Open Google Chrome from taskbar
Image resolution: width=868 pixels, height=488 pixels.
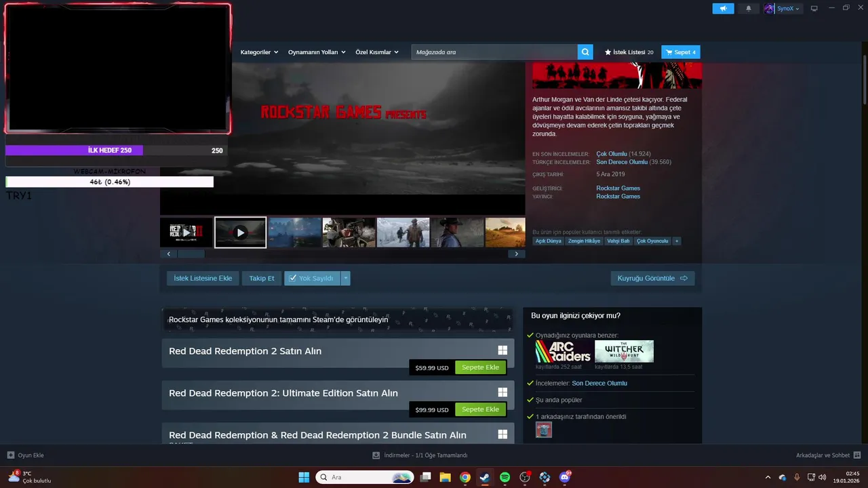pos(465,477)
